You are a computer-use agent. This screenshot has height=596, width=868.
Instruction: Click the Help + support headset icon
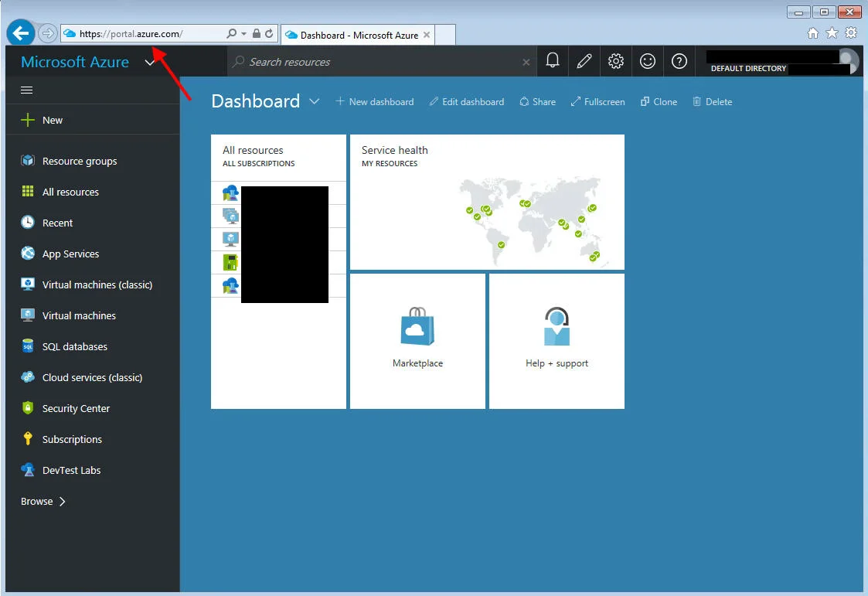pyautogui.click(x=557, y=326)
